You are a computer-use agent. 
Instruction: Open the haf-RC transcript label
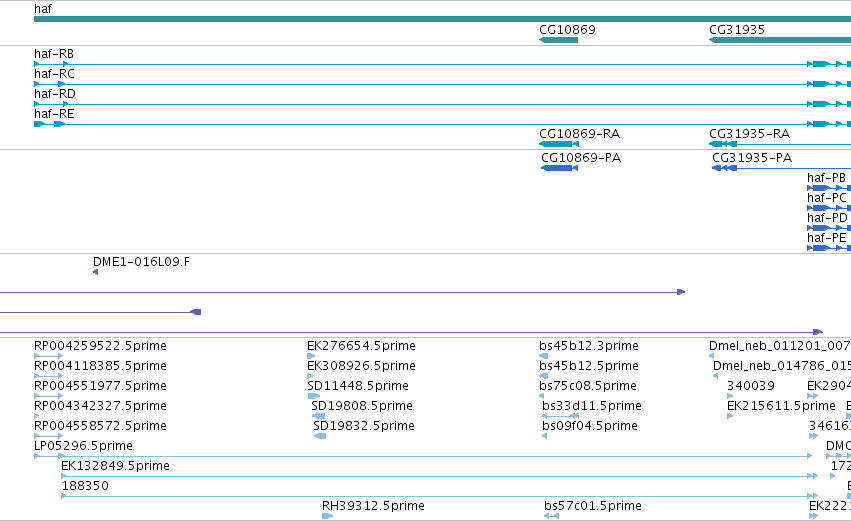[54, 74]
